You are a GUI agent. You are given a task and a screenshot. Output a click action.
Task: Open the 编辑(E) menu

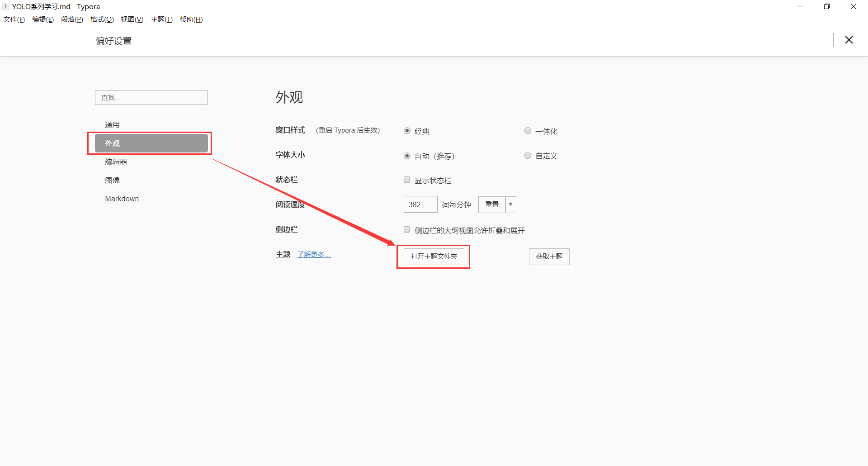43,19
